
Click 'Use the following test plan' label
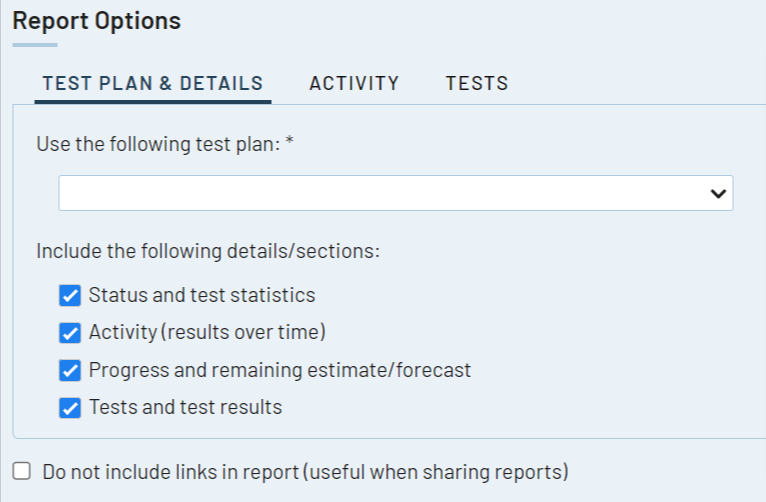(159, 144)
